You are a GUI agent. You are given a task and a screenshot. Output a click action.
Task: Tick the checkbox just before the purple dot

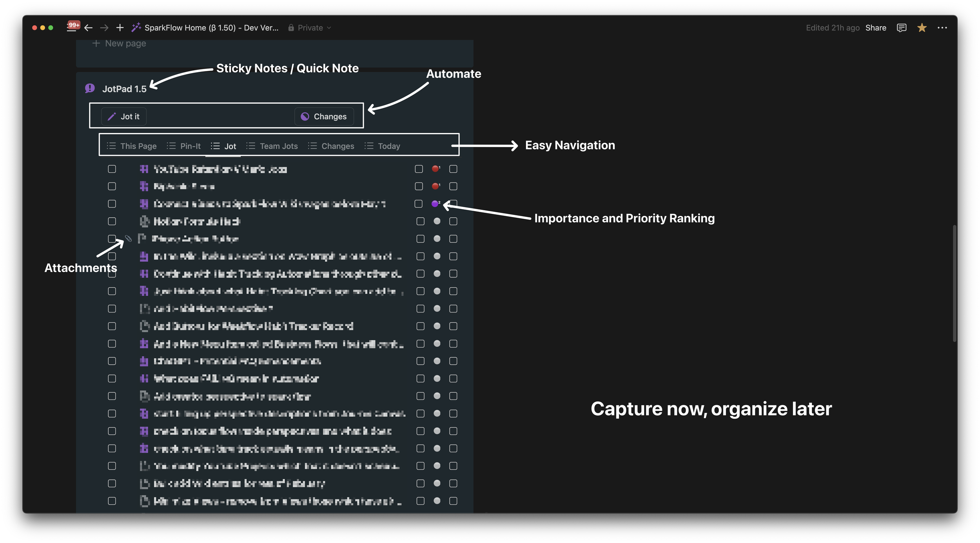(x=418, y=204)
